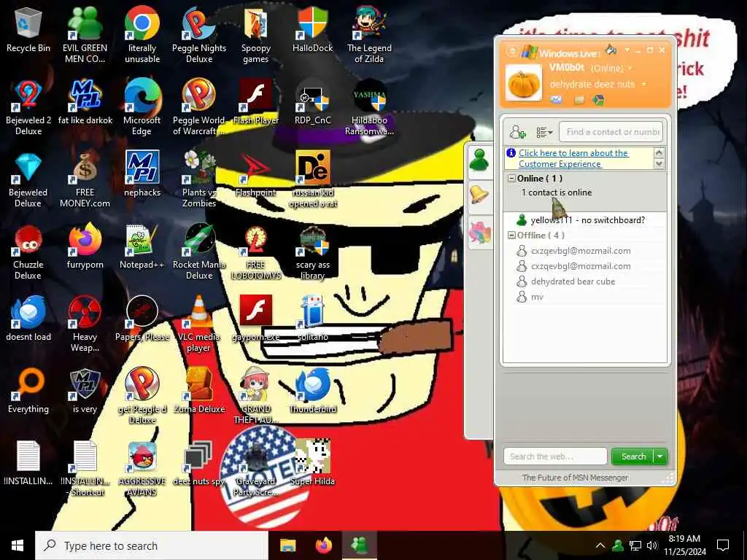Open the pumpkin display picture in Messenger

coord(524,83)
